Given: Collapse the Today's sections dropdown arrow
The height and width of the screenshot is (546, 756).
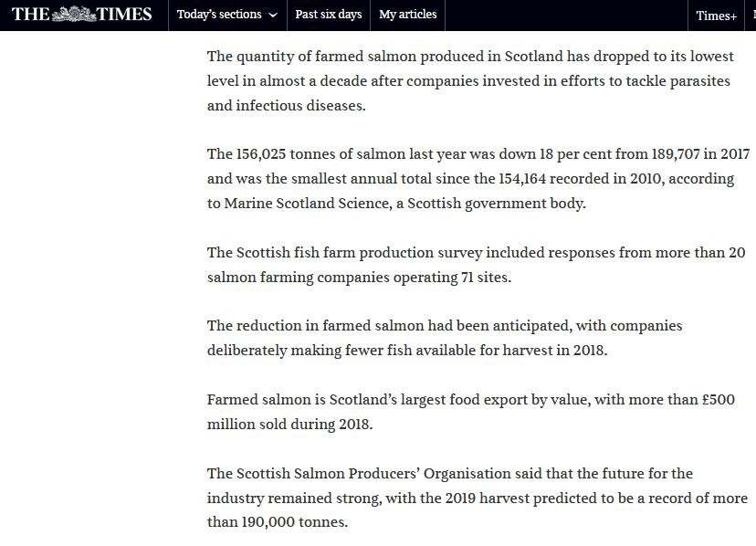Looking at the screenshot, I should [272, 16].
